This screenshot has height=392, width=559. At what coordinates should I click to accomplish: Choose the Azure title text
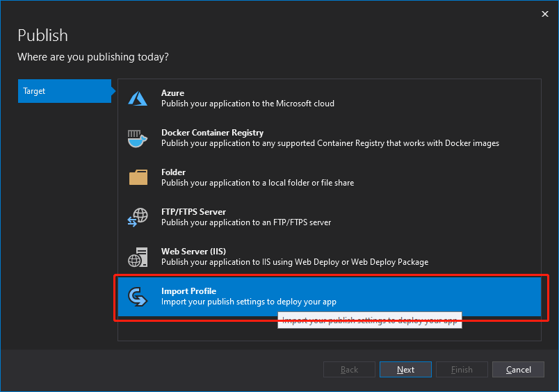[172, 93]
